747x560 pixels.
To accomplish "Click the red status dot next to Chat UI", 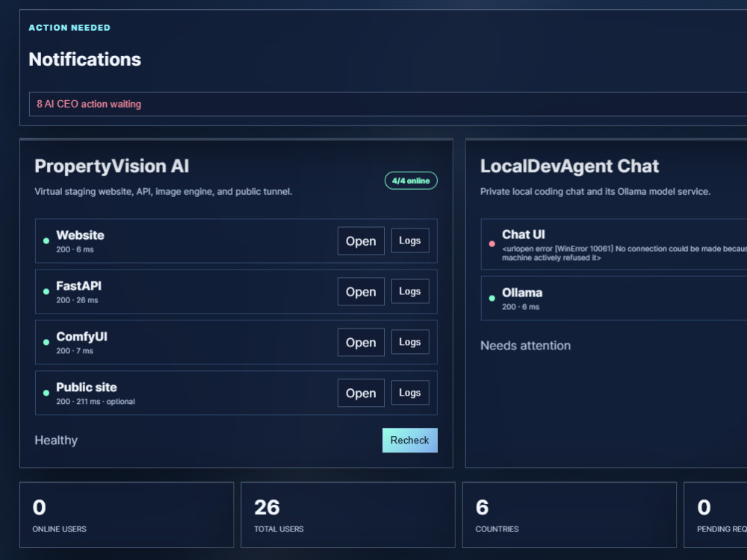I will click(492, 244).
